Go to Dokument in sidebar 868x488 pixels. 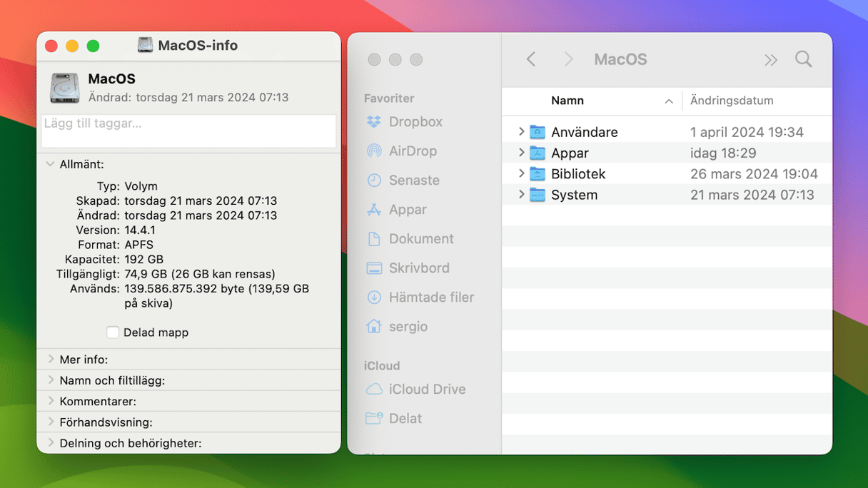point(421,239)
